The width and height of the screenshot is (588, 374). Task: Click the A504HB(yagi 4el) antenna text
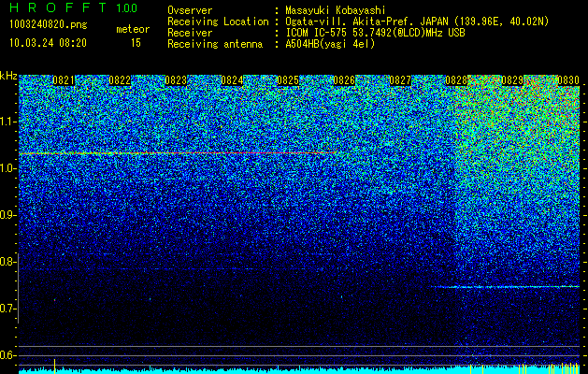pyautogui.click(x=330, y=44)
